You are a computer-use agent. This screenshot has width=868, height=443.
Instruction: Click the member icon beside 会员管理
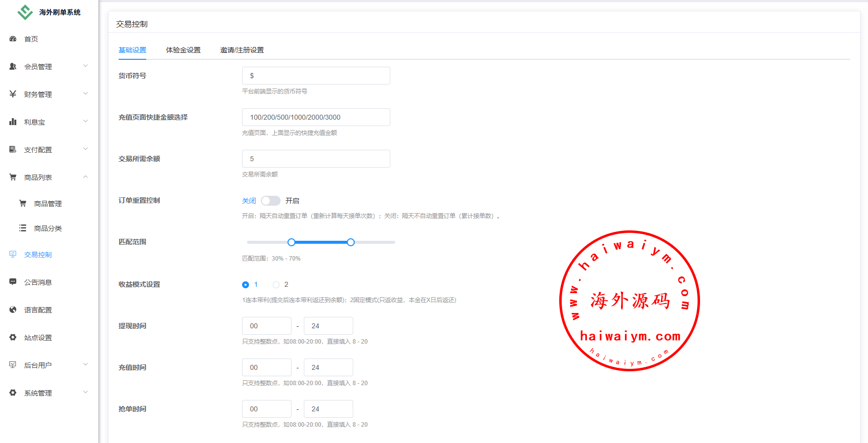coord(13,66)
